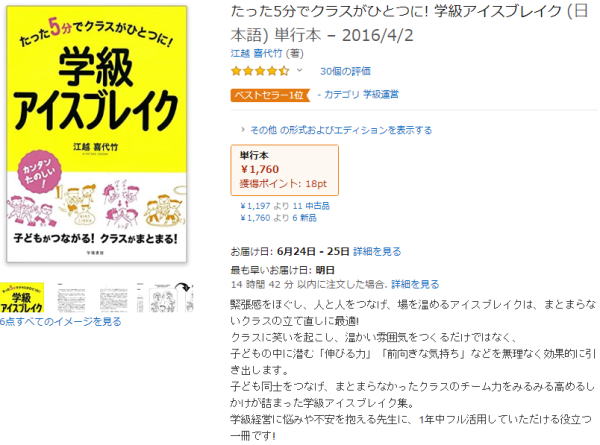The image size is (600, 445).
Task: Open the star rating dropdown chevron
Action: 300,70
